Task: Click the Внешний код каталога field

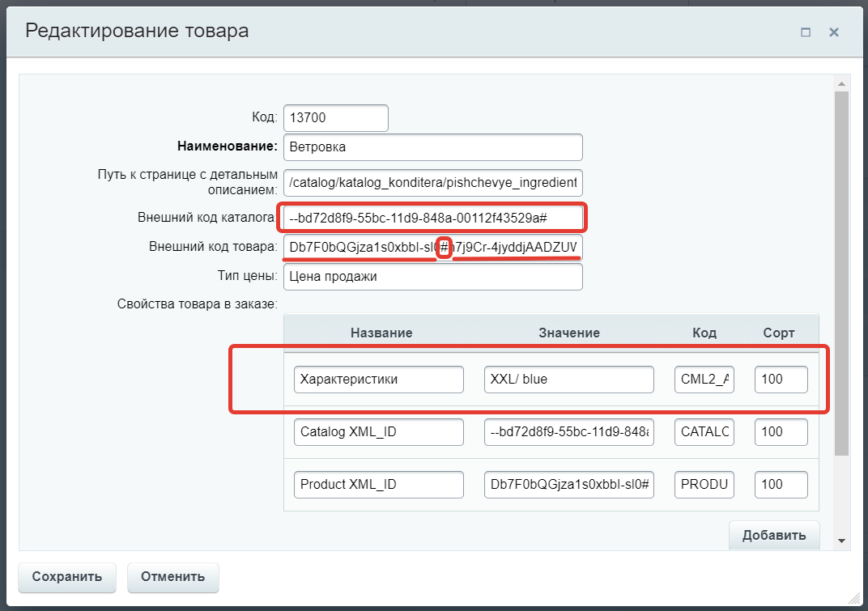Action: click(x=432, y=218)
